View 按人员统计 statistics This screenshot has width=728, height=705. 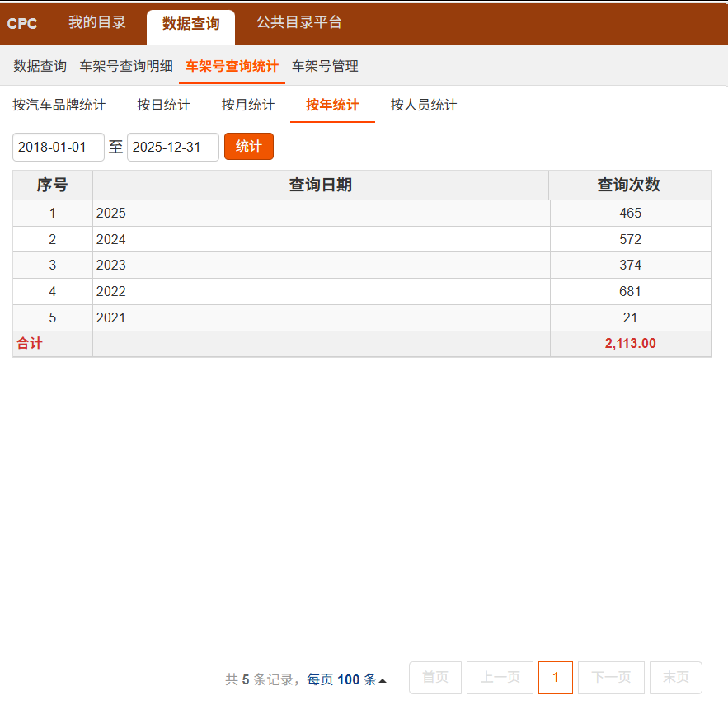tap(424, 106)
